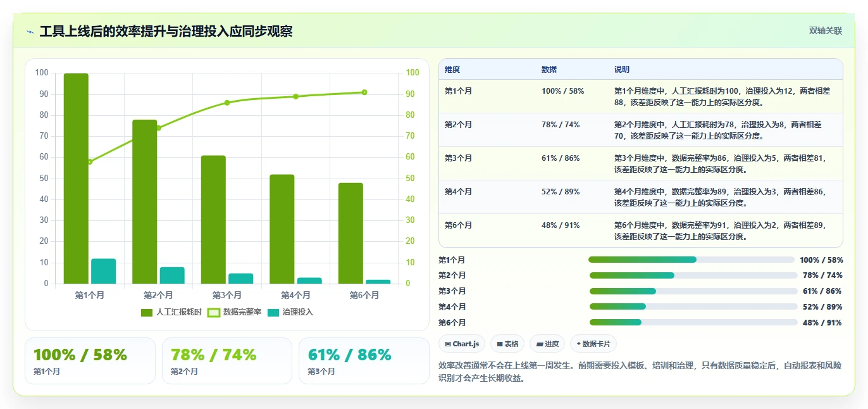Click the line point at 第4个月
The image size is (868, 409).
point(295,96)
